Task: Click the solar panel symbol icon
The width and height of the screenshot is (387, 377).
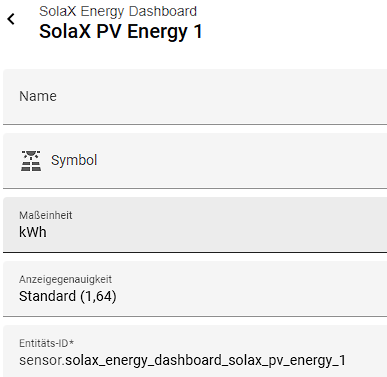Action: coord(31,161)
